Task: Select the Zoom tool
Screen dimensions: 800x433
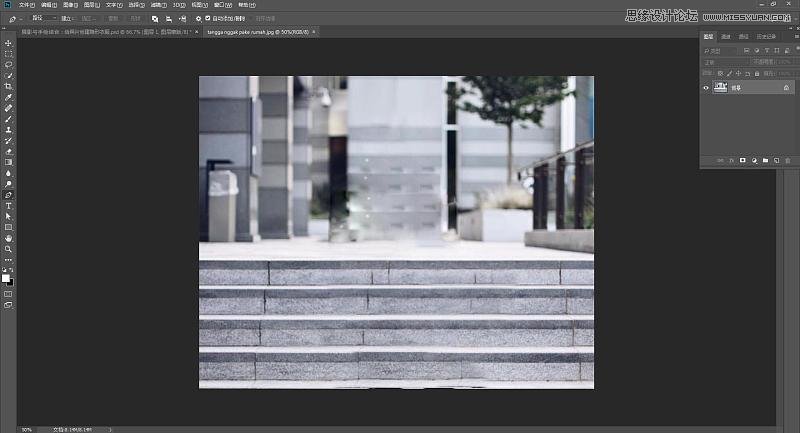Action: pyautogui.click(x=8, y=249)
